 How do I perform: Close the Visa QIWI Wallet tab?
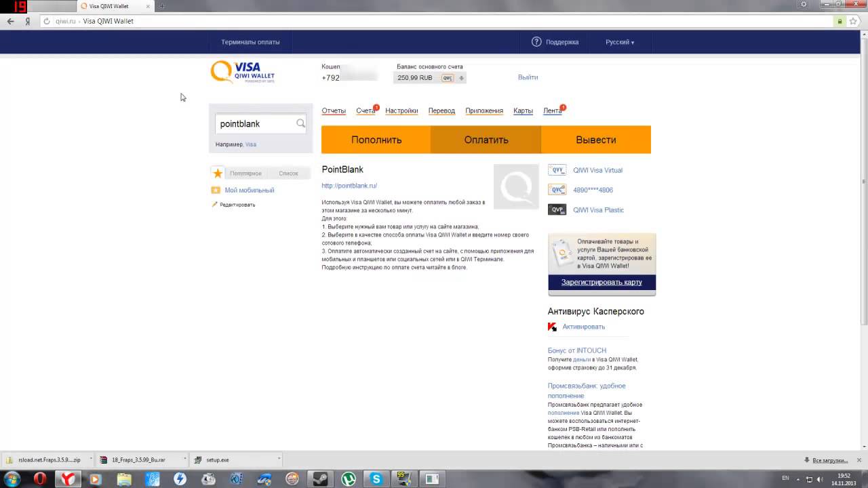click(x=148, y=6)
